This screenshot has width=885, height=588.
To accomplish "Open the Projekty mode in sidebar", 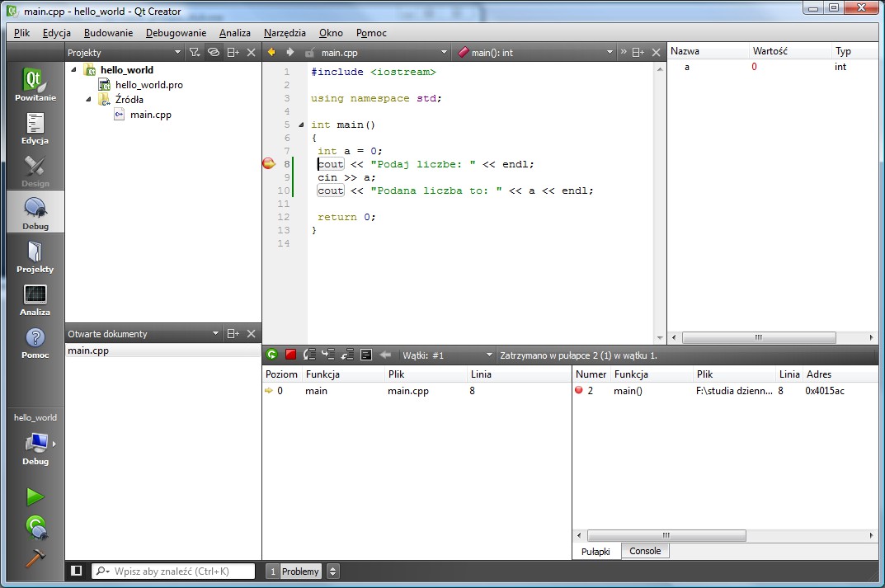I will click(x=35, y=256).
